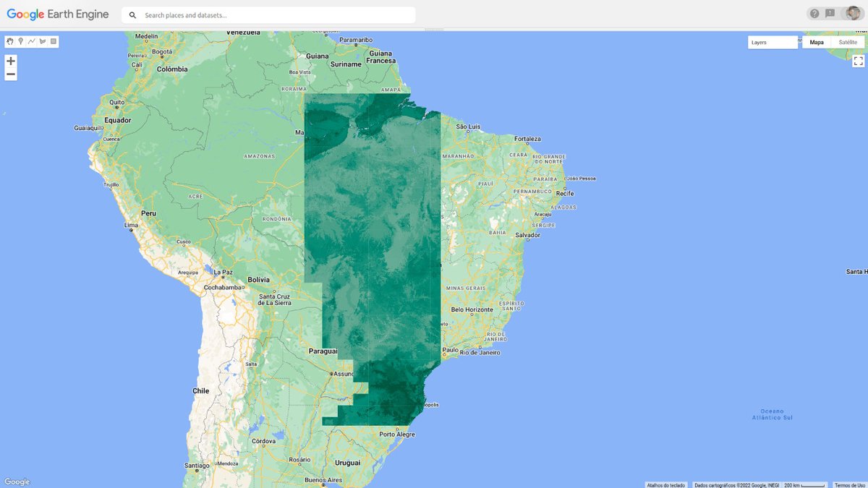
Task: Click the Córdoba city label
Action: (264, 440)
